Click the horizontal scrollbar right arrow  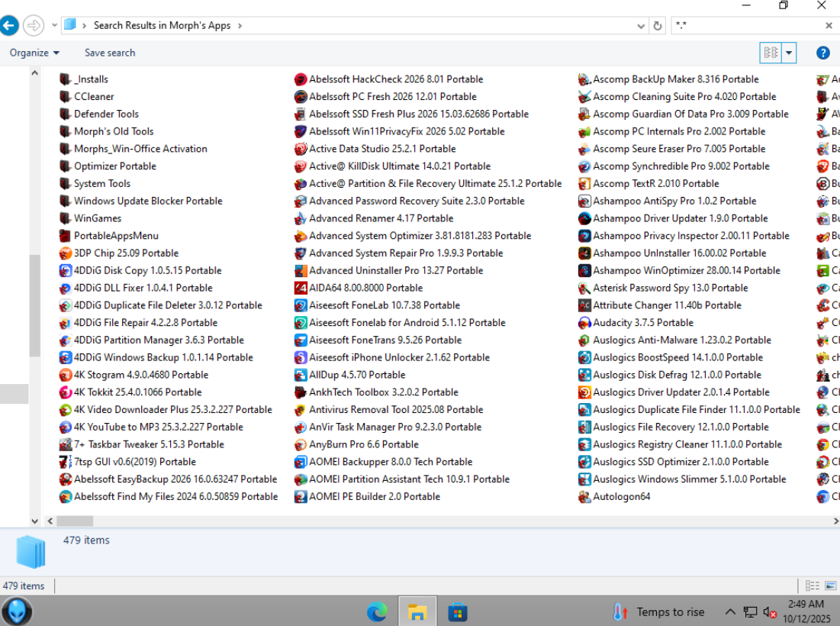tap(835, 521)
